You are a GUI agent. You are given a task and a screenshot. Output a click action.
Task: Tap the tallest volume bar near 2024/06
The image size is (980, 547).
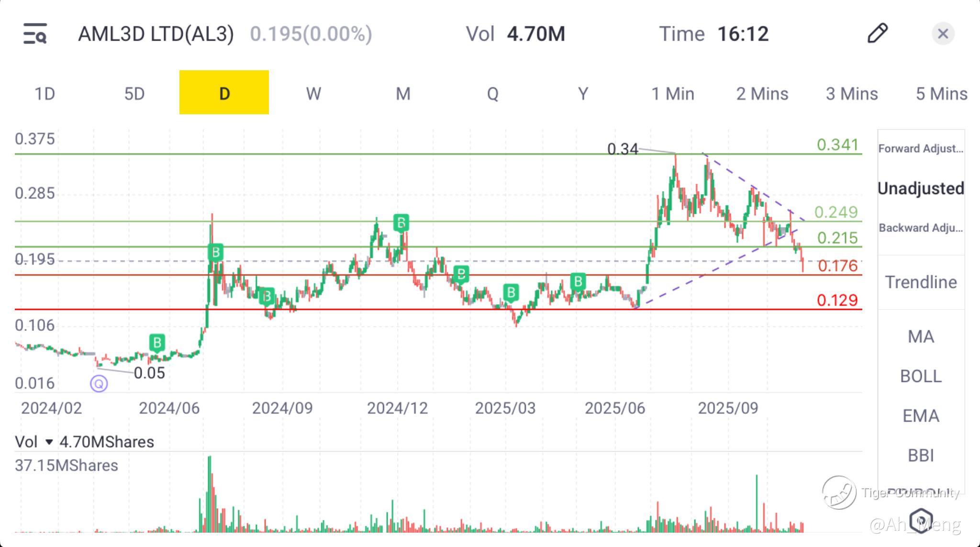pos(210,492)
